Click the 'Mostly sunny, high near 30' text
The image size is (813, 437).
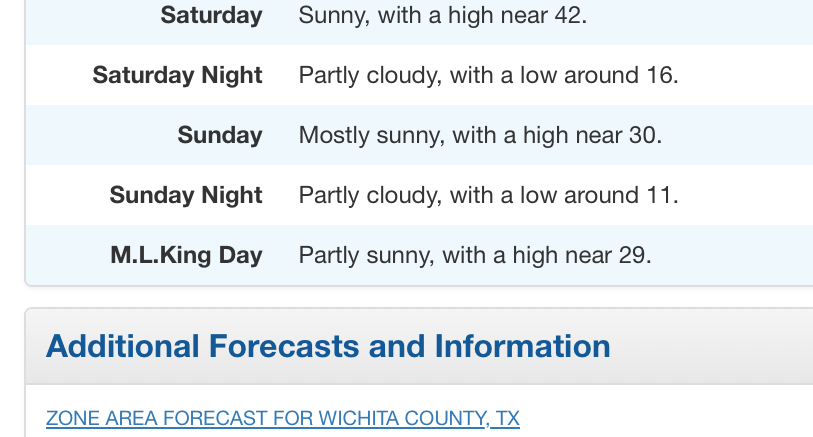coord(480,136)
